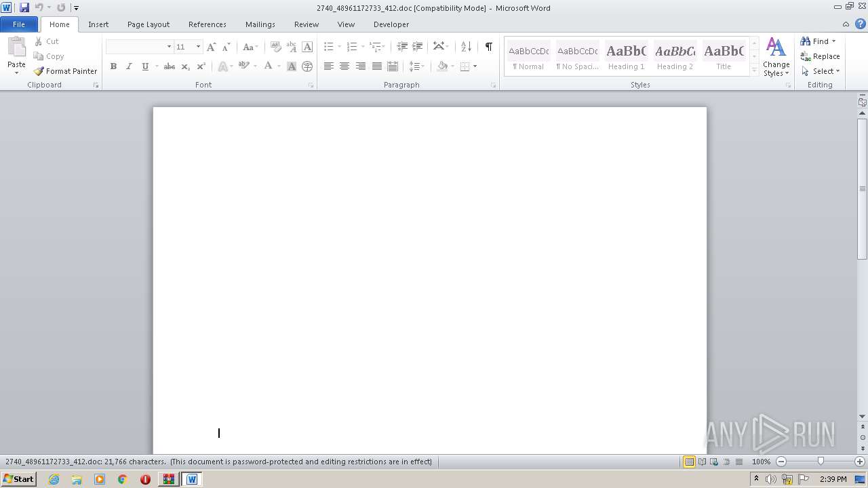Screen dimensions: 868x488
Task: Align text right
Action: tap(361, 66)
